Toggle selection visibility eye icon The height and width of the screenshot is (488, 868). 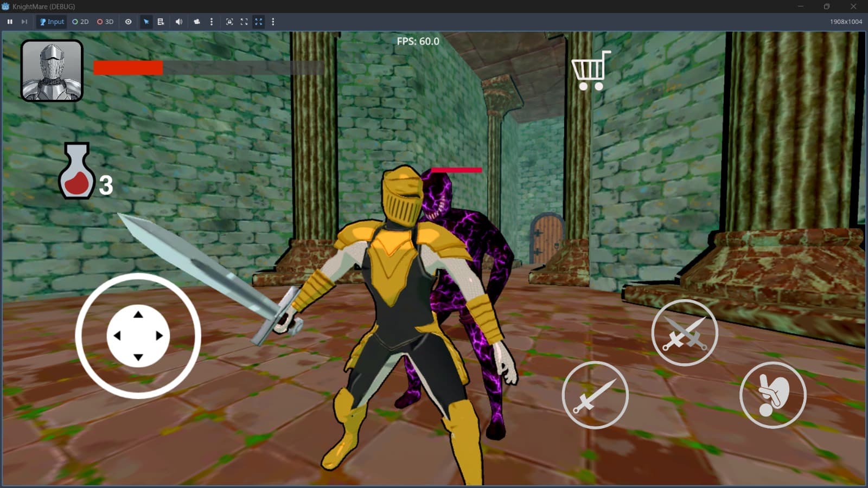(129, 22)
